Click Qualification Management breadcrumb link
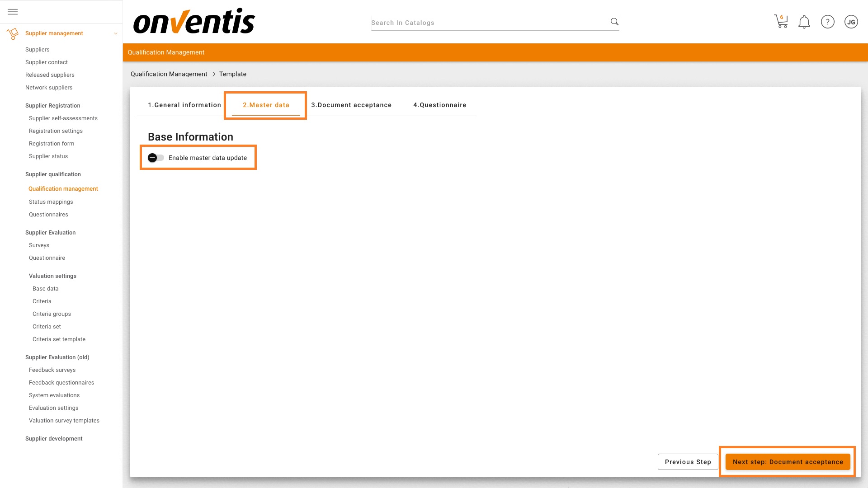 pos(169,74)
